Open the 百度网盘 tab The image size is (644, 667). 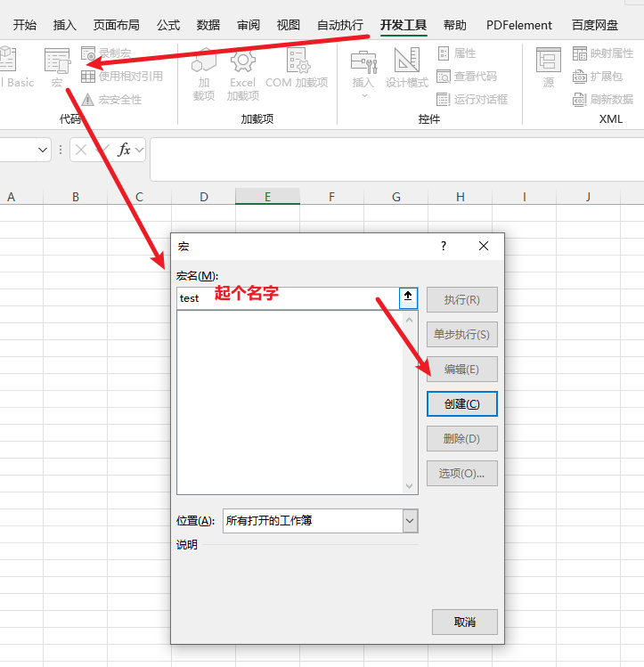coord(595,25)
